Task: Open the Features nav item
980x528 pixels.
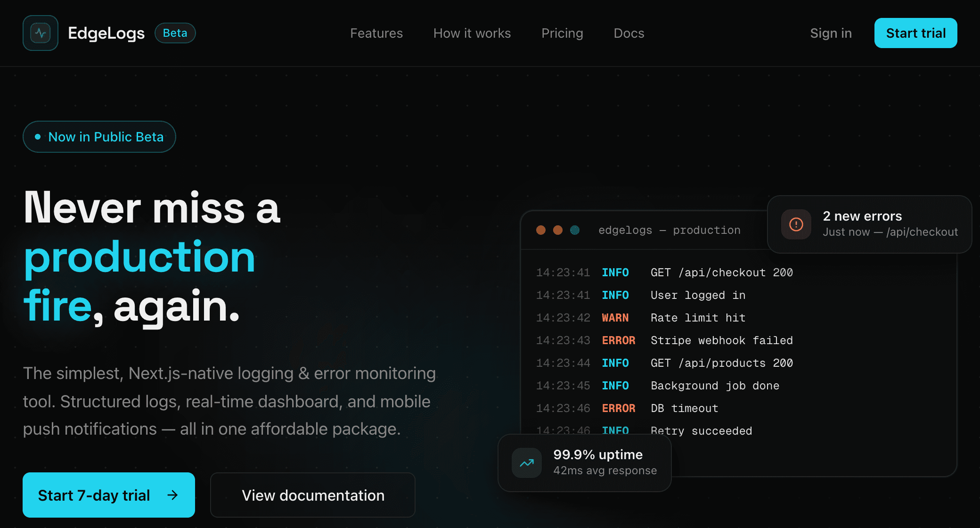Action: coord(376,33)
